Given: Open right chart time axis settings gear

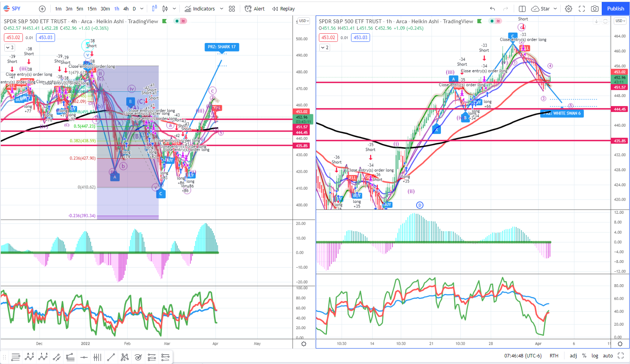Looking at the screenshot, I should tap(620, 344).
